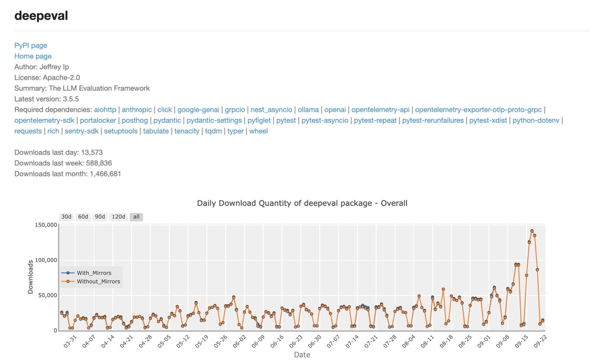Image resolution: width=592 pixels, height=364 pixels.
Task: Open the tenacity dependency link
Action: click(x=187, y=131)
